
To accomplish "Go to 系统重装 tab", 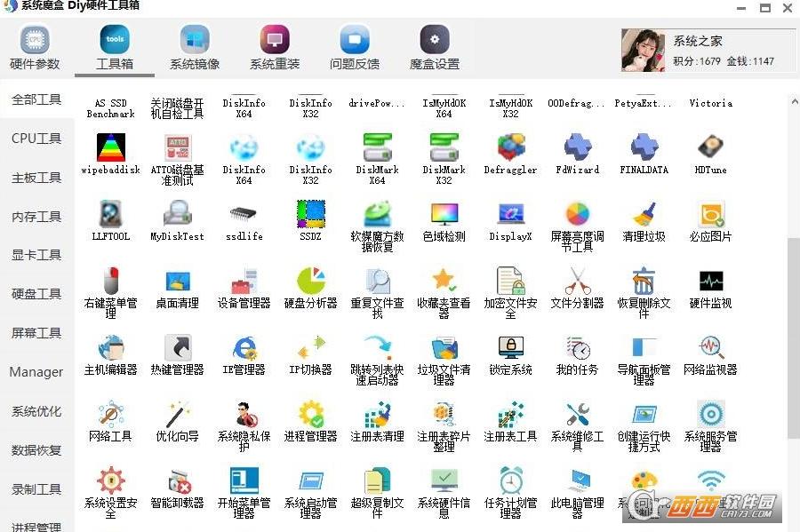I will (275, 49).
